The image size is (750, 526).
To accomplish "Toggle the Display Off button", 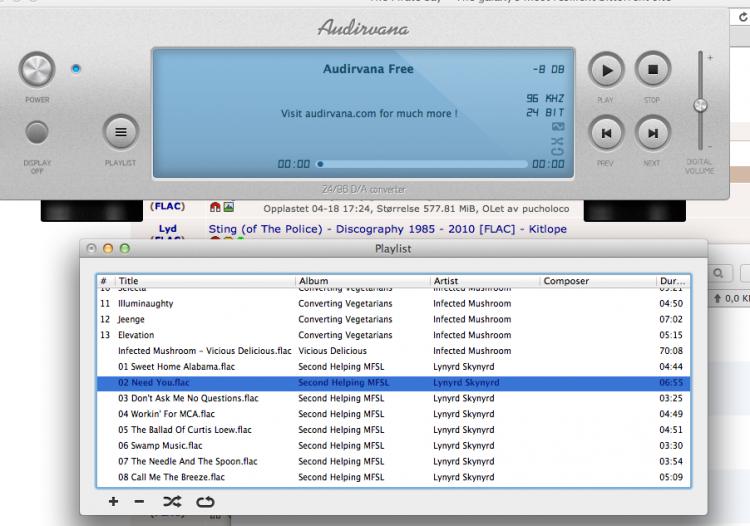I will (37, 132).
